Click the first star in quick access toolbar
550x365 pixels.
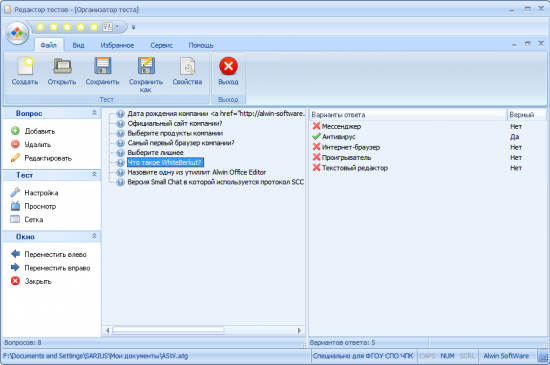(x=40, y=27)
